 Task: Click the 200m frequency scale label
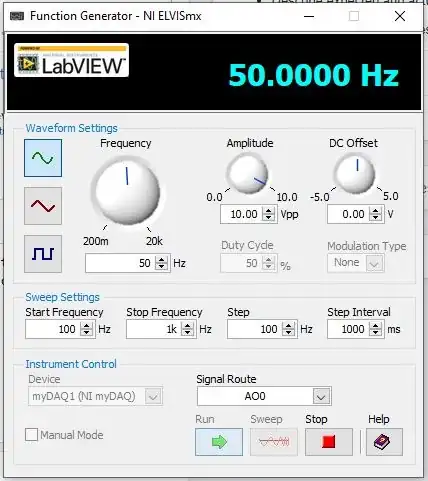[x=96, y=241]
